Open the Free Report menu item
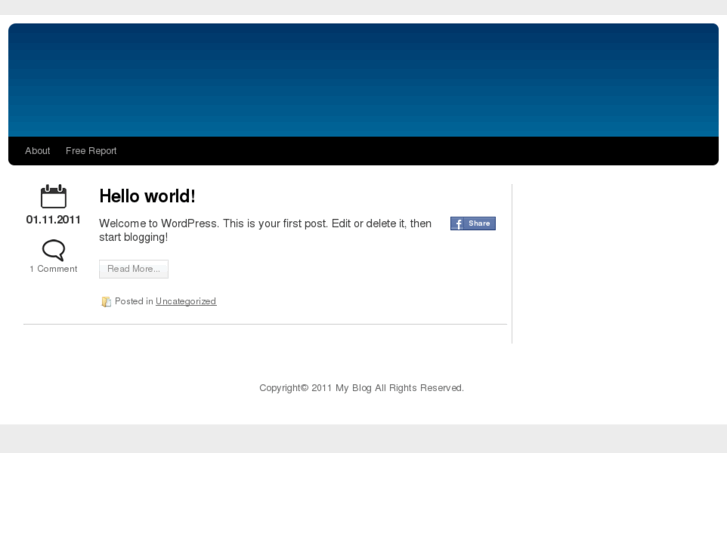Screen dimensions: 727x545 tap(91, 151)
